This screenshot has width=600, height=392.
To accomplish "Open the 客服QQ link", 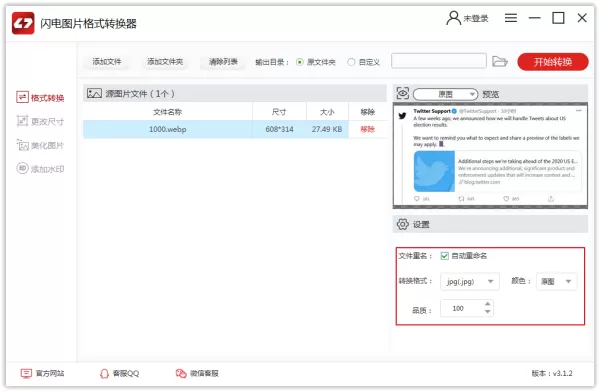I will [x=119, y=373].
